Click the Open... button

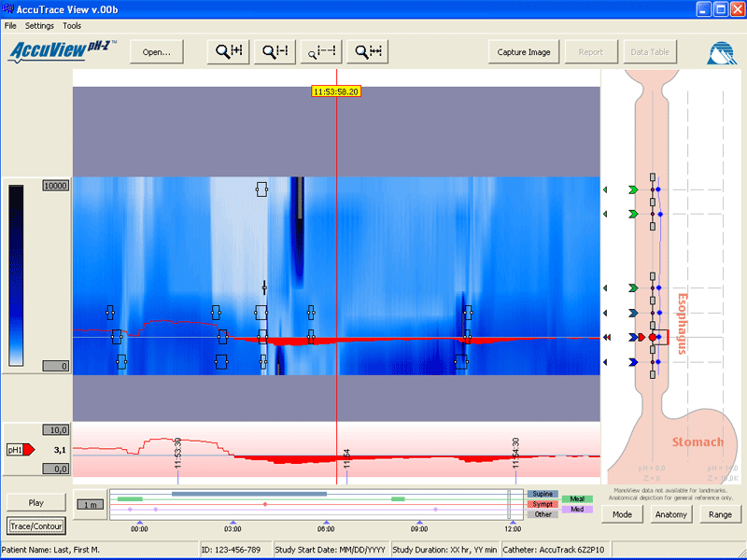click(157, 52)
